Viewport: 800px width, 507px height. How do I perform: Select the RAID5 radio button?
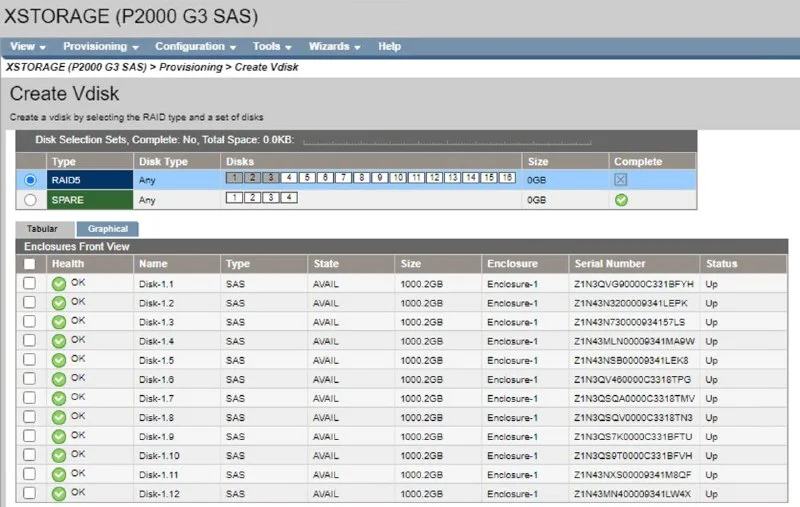30,180
